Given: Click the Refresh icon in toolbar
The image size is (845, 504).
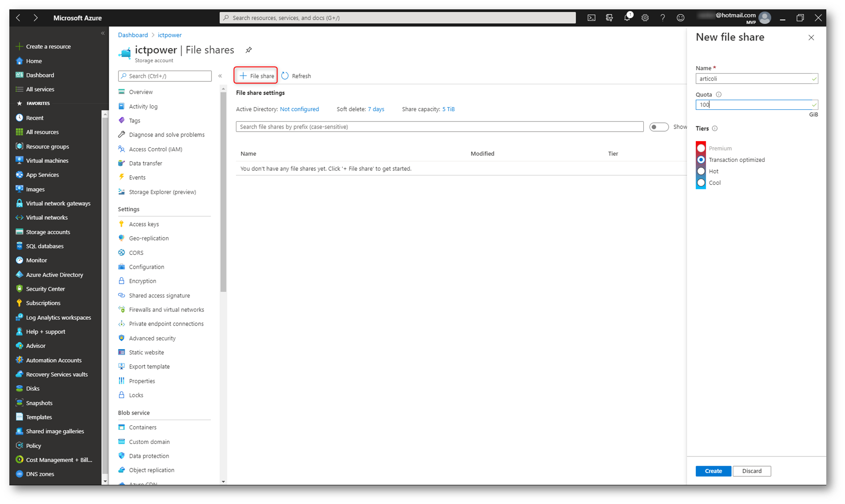Looking at the screenshot, I should 285,76.
